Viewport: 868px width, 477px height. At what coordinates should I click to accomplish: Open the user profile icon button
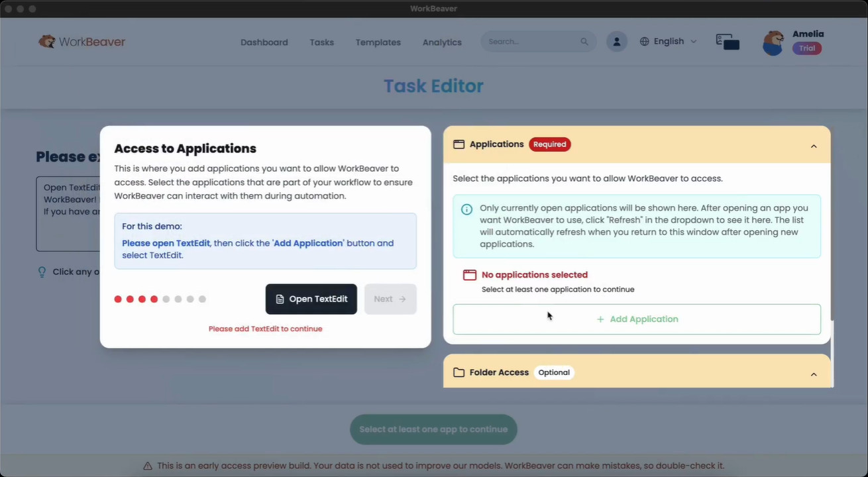tap(617, 42)
